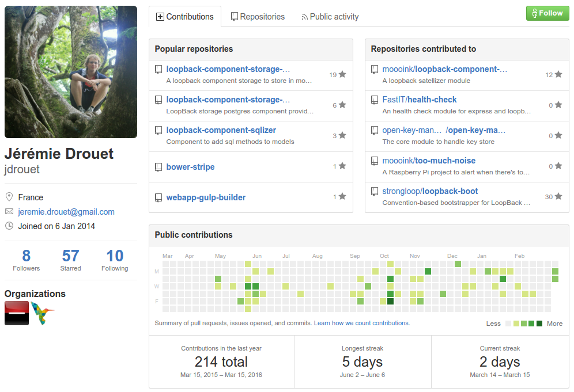This screenshot has height=392, width=574.
Task: Open the Public activity tab
Action: (x=330, y=17)
